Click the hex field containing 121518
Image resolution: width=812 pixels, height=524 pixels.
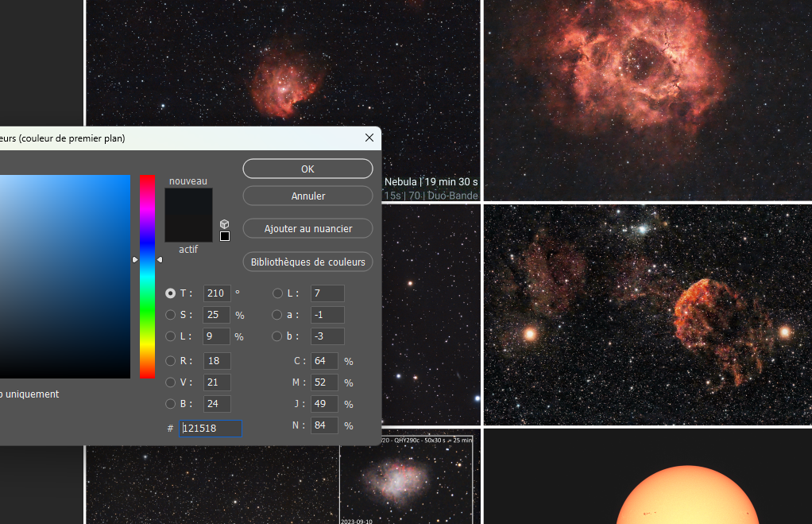click(x=211, y=428)
